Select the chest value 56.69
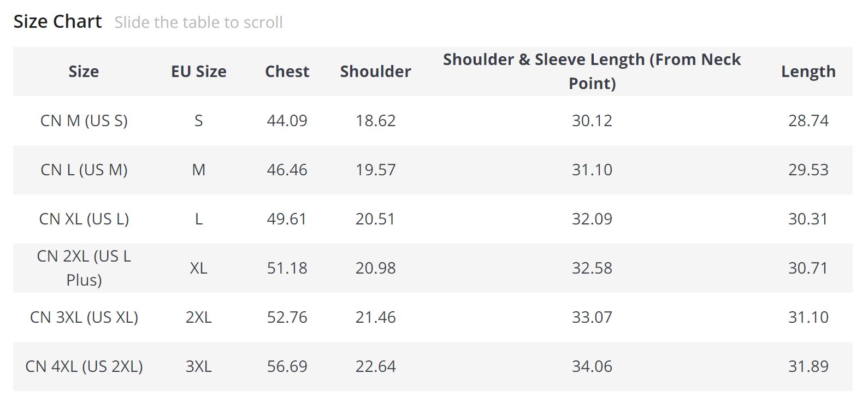The width and height of the screenshot is (868, 397). tap(287, 366)
